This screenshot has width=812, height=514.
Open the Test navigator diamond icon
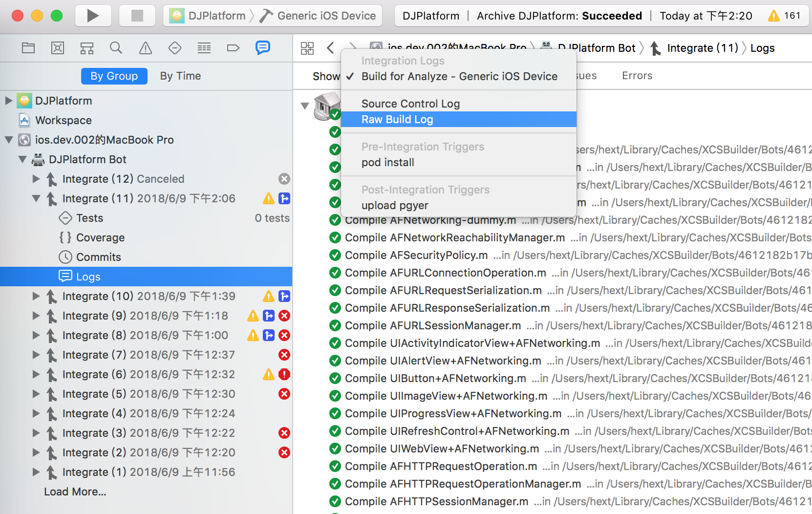(x=175, y=48)
